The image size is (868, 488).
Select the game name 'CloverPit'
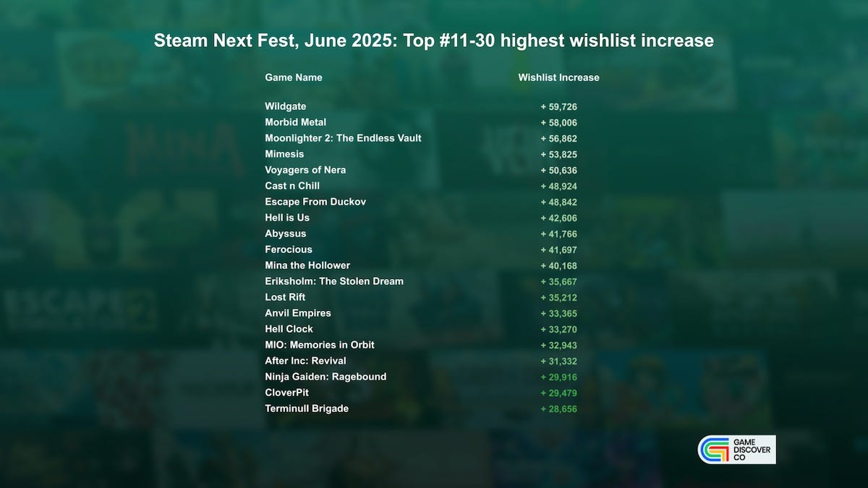click(x=286, y=393)
